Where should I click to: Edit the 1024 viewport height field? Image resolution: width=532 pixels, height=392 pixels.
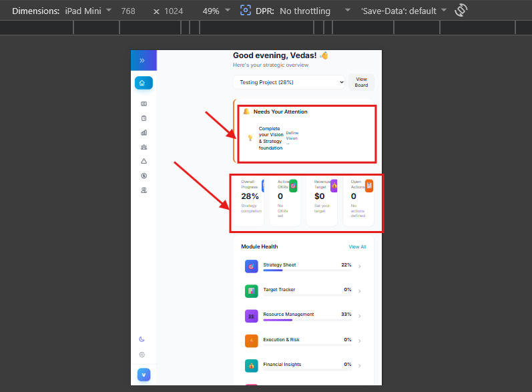(174, 11)
